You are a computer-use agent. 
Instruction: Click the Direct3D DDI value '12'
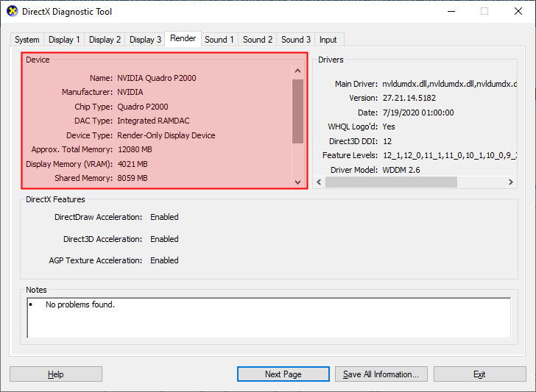click(387, 141)
